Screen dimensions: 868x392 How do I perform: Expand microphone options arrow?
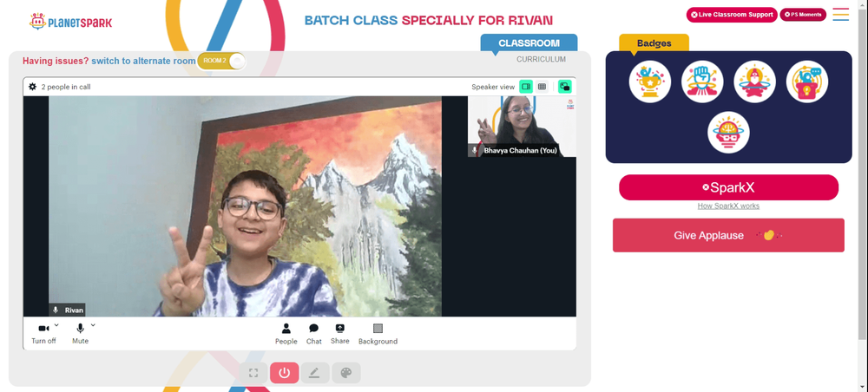point(93,325)
